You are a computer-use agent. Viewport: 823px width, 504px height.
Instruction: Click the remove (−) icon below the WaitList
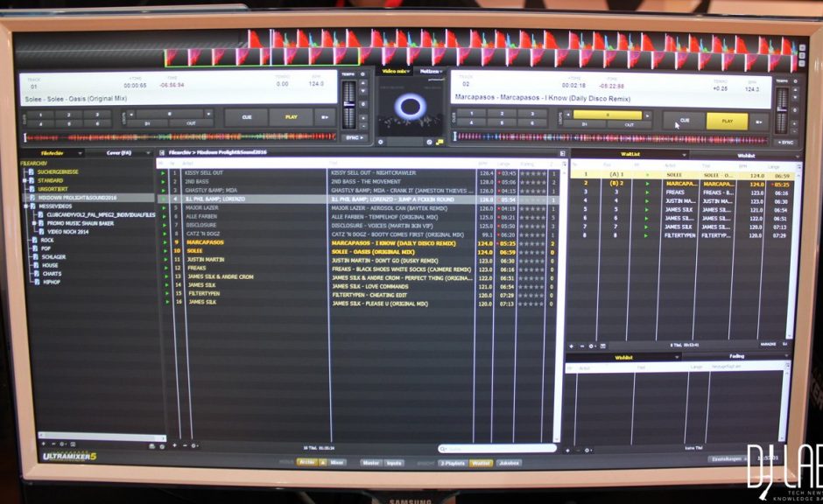582,345
